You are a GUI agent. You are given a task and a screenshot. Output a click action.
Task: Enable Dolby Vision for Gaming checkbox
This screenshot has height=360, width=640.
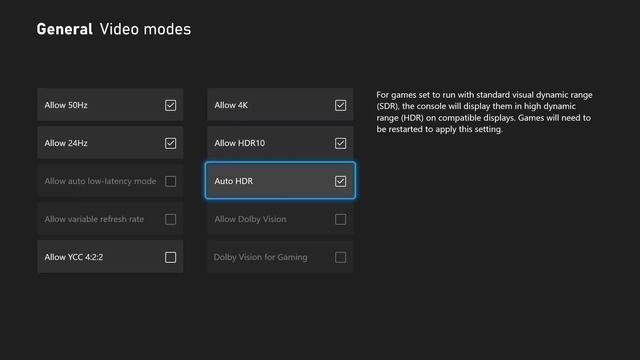[340, 257]
